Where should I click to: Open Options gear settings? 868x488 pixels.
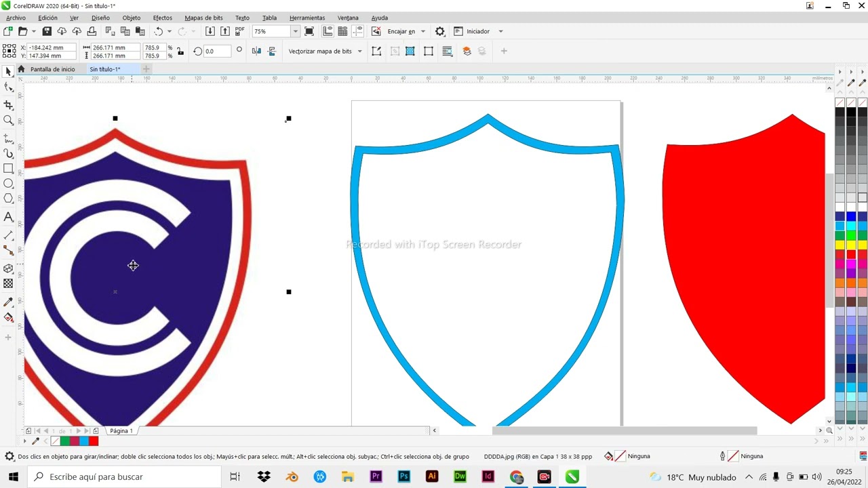[x=440, y=31]
